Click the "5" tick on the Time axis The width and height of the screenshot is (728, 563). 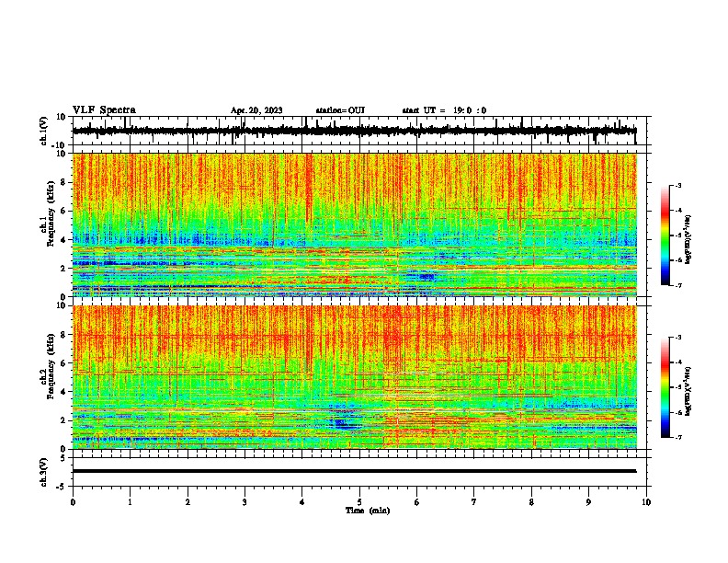point(359,502)
